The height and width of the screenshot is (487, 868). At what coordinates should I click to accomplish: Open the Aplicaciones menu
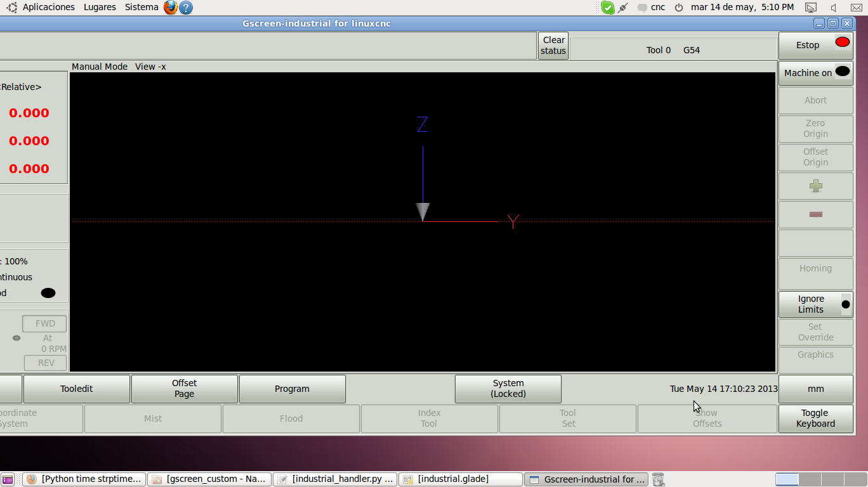coord(49,7)
